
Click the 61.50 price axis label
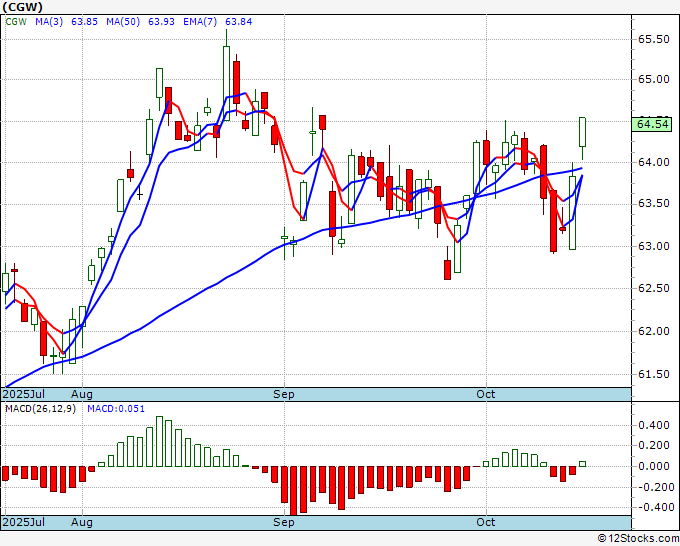click(x=654, y=374)
